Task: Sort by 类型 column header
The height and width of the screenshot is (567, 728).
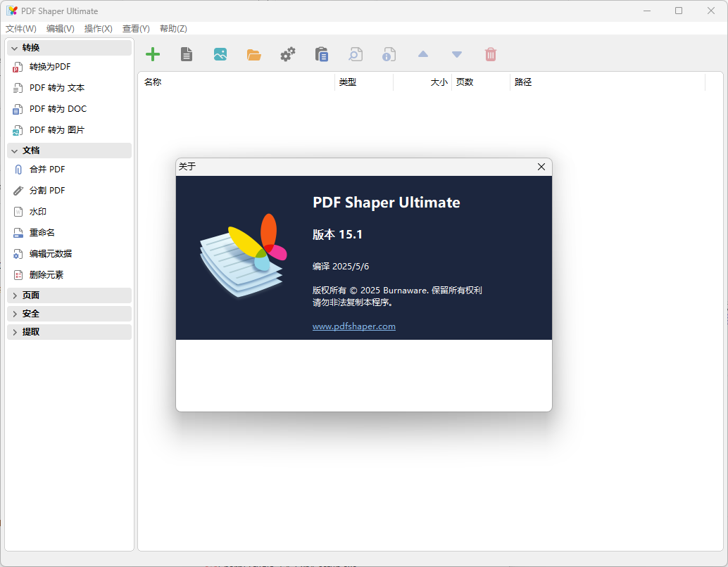Action: pyautogui.click(x=364, y=82)
